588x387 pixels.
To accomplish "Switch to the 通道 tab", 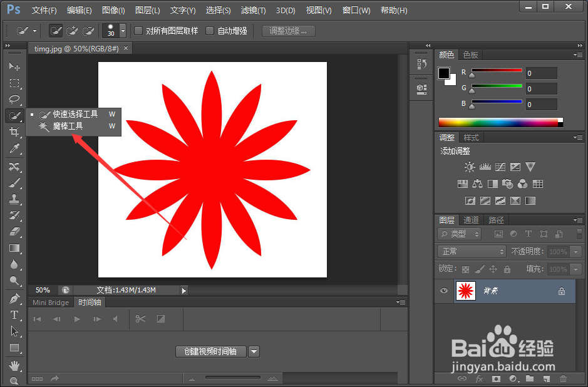I will pyautogui.click(x=471, y=220).
